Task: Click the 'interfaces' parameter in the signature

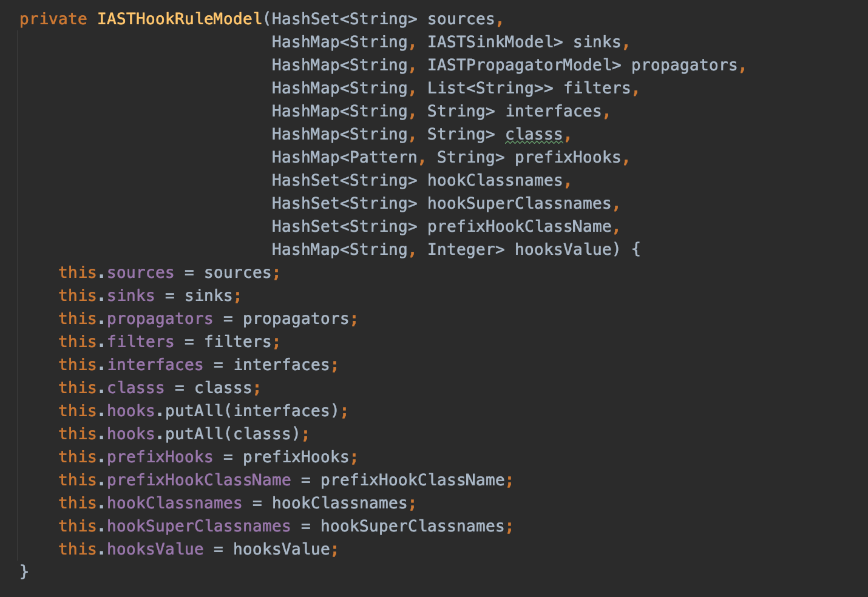Action: click(553, 111)
